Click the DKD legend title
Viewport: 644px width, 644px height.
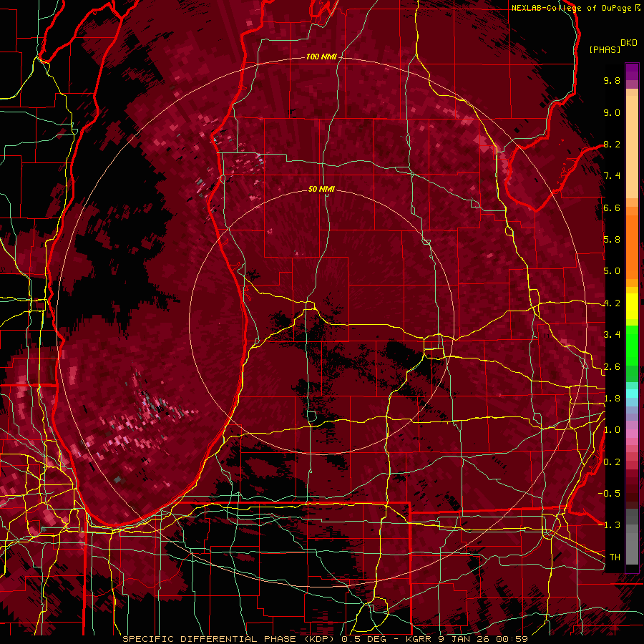[x=629, y=43]
